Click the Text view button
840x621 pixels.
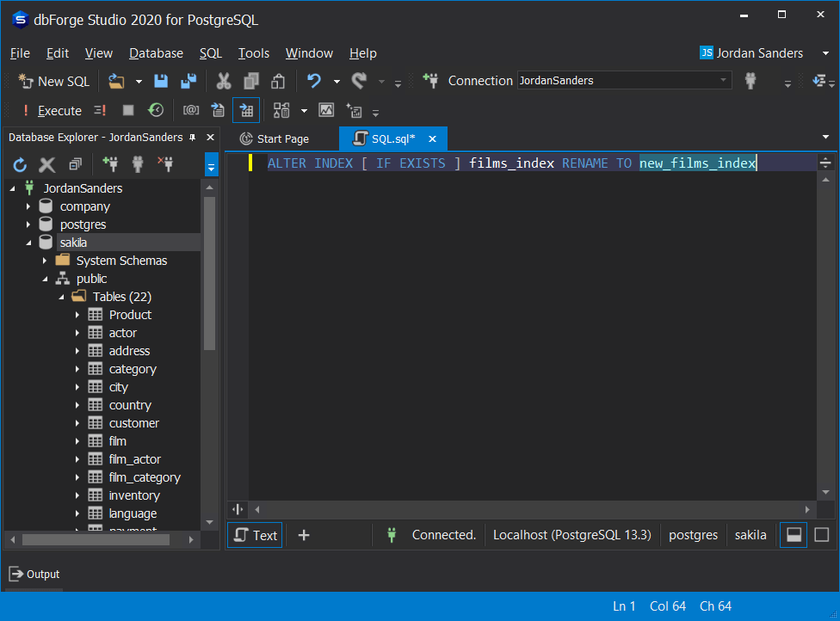[x=255, y=535]
